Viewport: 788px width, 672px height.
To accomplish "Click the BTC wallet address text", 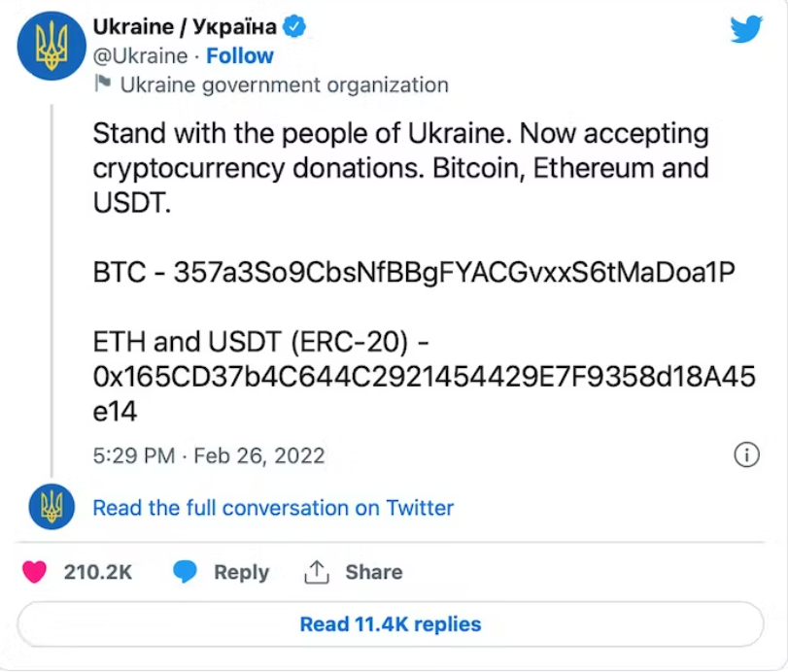I will click(454, 274).
